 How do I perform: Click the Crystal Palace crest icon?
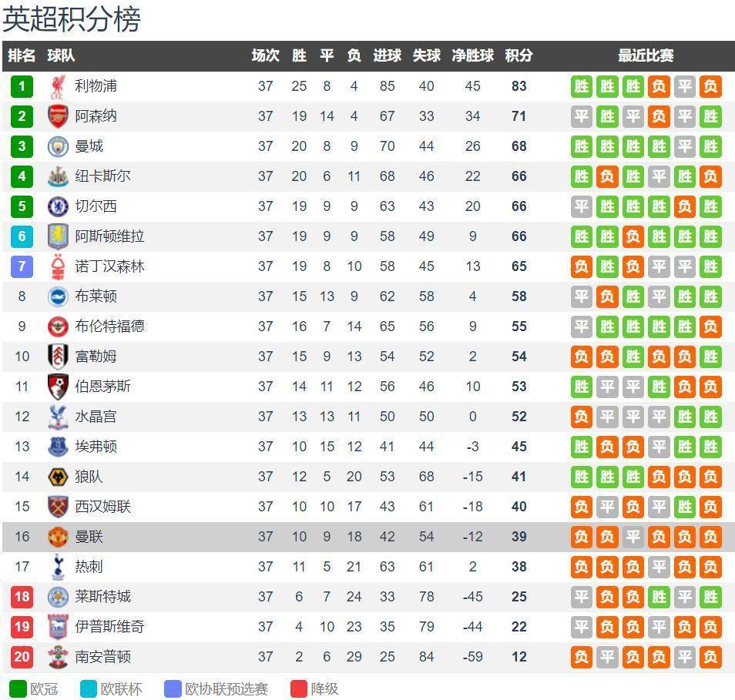click(x=58, y=417)
